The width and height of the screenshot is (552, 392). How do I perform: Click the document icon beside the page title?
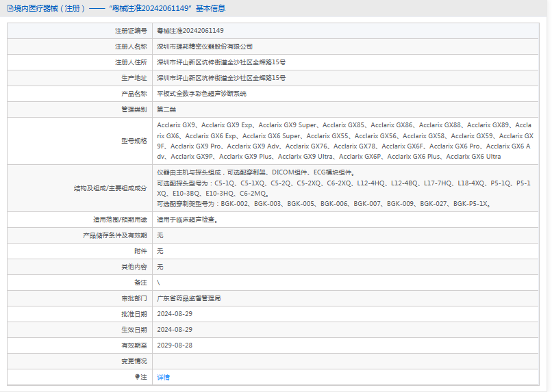tap(10, 8)
